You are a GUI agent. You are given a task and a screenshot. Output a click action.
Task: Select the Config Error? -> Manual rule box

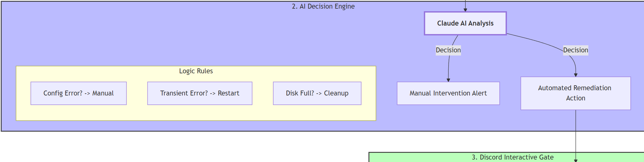78,93
